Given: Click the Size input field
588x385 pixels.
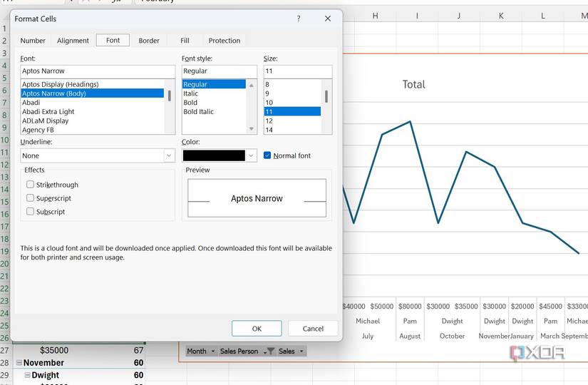Looking at the screenshot, I should [298, 71].
